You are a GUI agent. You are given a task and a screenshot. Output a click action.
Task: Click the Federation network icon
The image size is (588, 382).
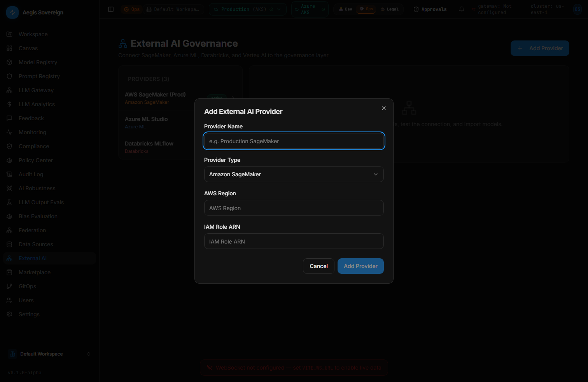[9, 230]
